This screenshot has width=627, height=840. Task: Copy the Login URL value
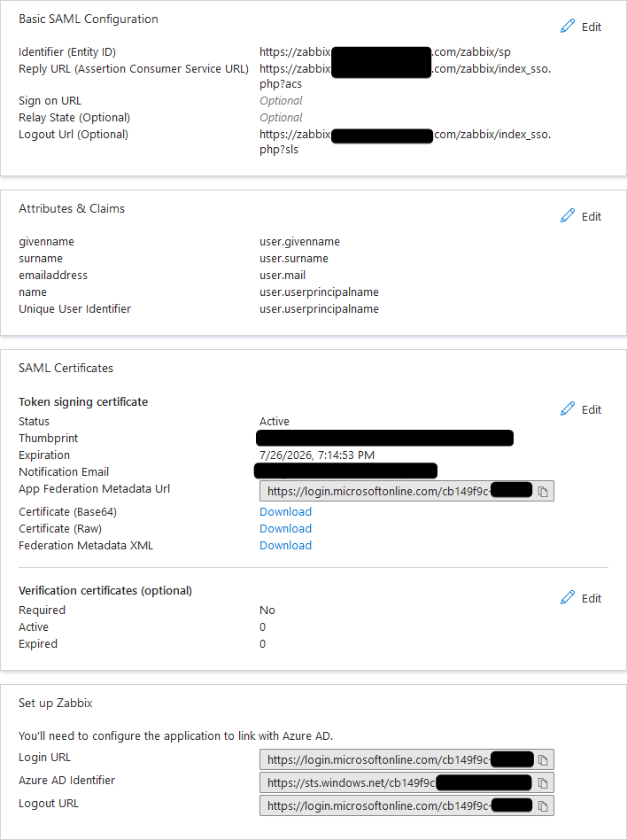click(543, 759)
